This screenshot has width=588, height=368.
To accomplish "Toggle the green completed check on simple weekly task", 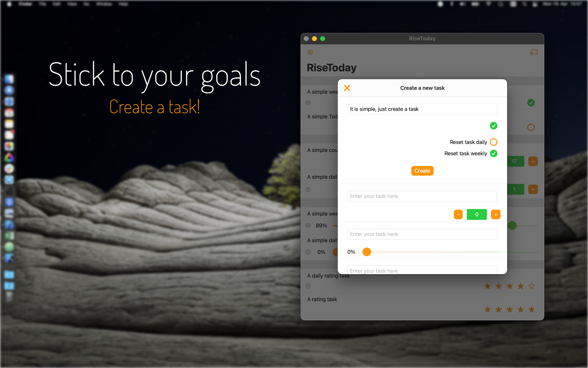I will tap(531, 103).
